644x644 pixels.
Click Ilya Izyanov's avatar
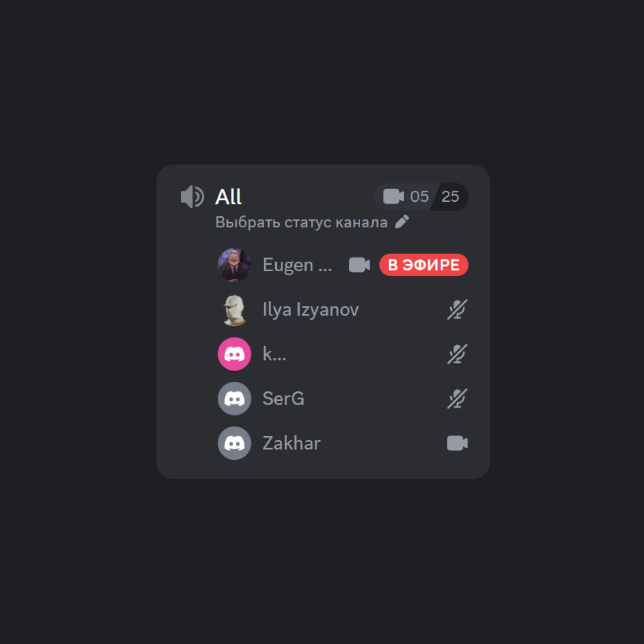[234, 309]
